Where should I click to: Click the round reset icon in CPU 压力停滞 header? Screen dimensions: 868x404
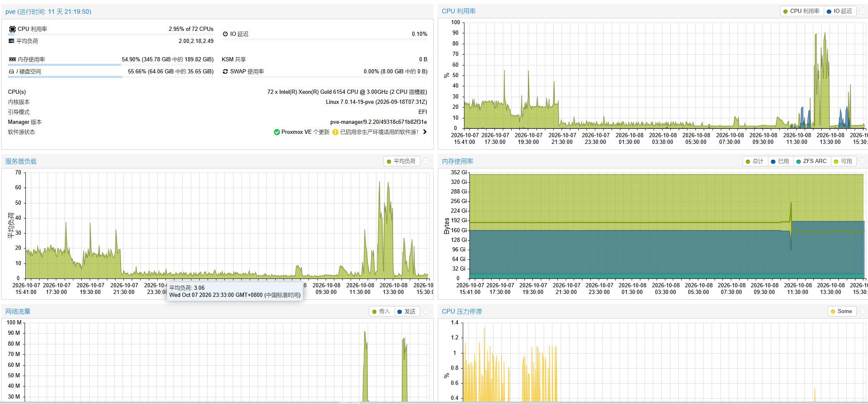[863, 311]
